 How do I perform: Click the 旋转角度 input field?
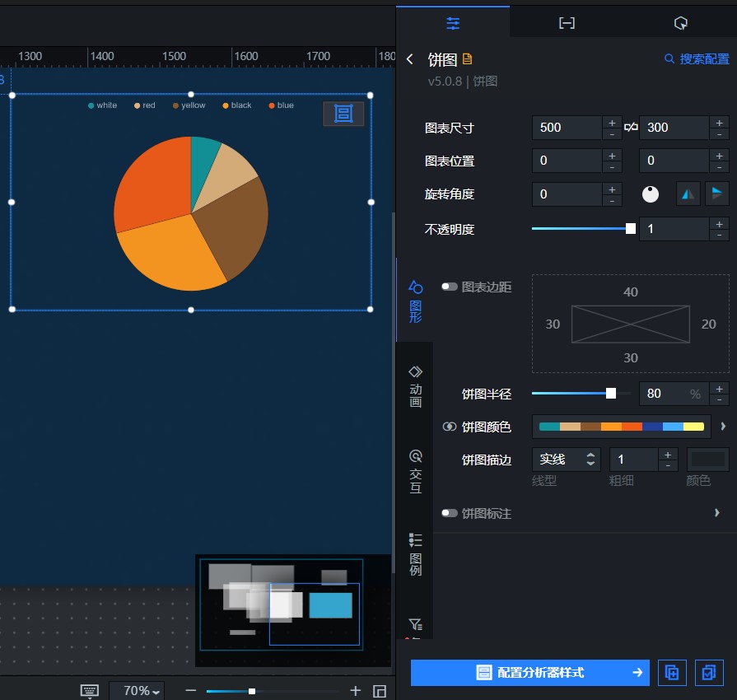[x=567, y=194]
